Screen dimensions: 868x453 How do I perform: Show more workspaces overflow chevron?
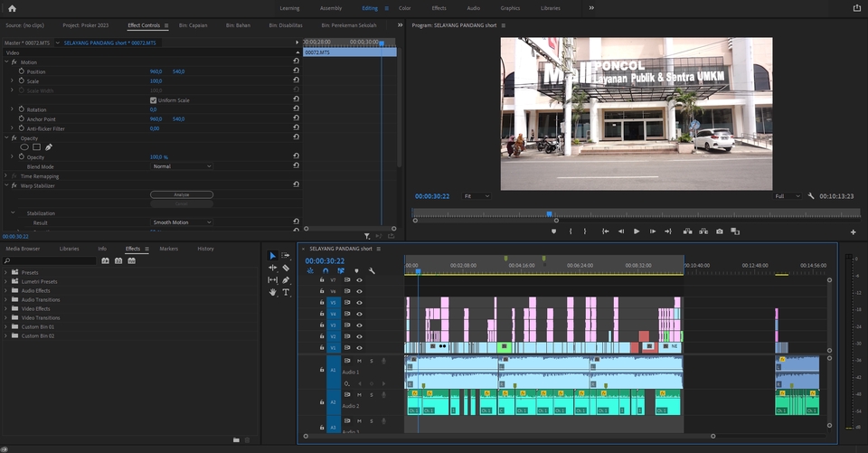point(591,8)
